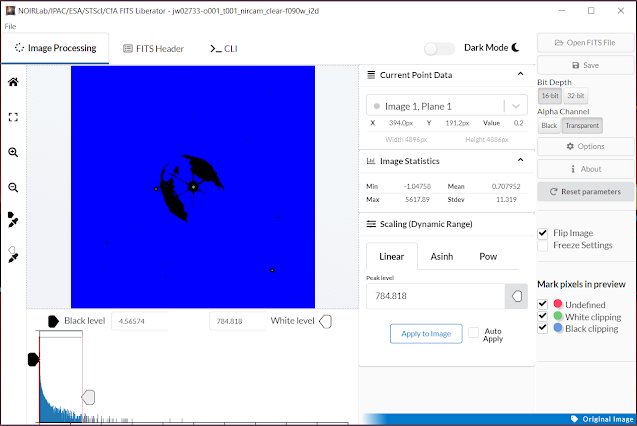Click the About button
The image size is (637, 426).
pos(585,169)
